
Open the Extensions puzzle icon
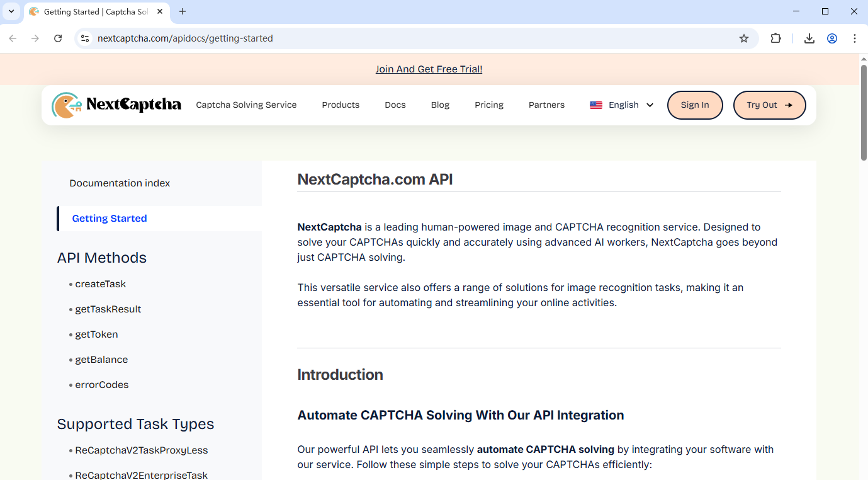(776, 38)
